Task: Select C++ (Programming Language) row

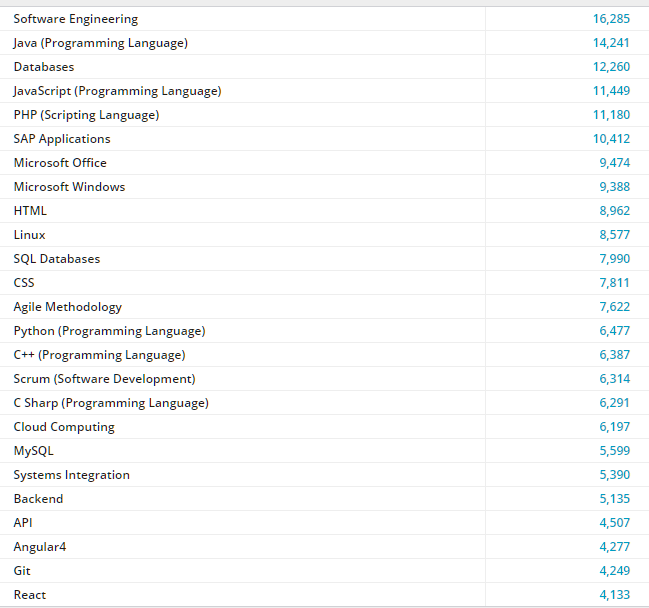Action: coord(99,355)
